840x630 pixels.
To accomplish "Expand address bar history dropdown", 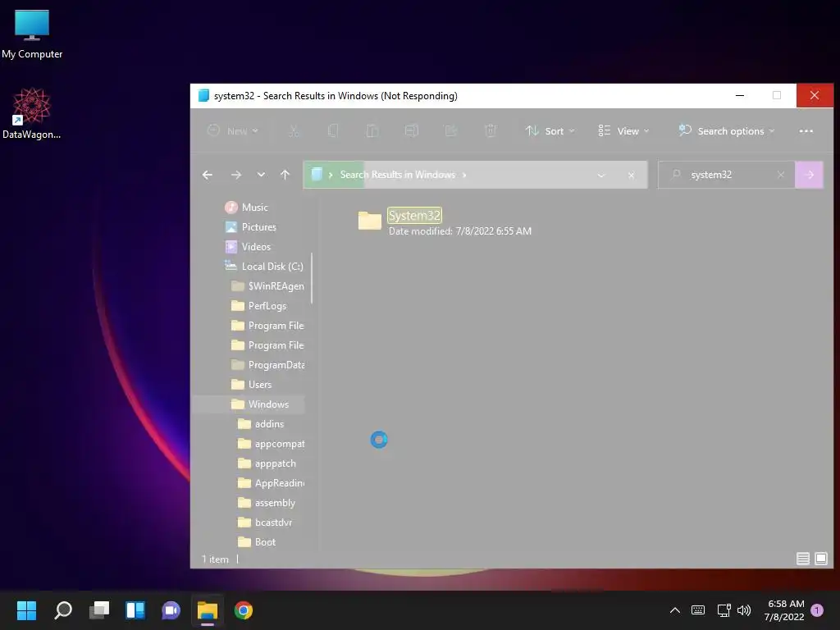I will pyautogui.click(x=601, y=175).
